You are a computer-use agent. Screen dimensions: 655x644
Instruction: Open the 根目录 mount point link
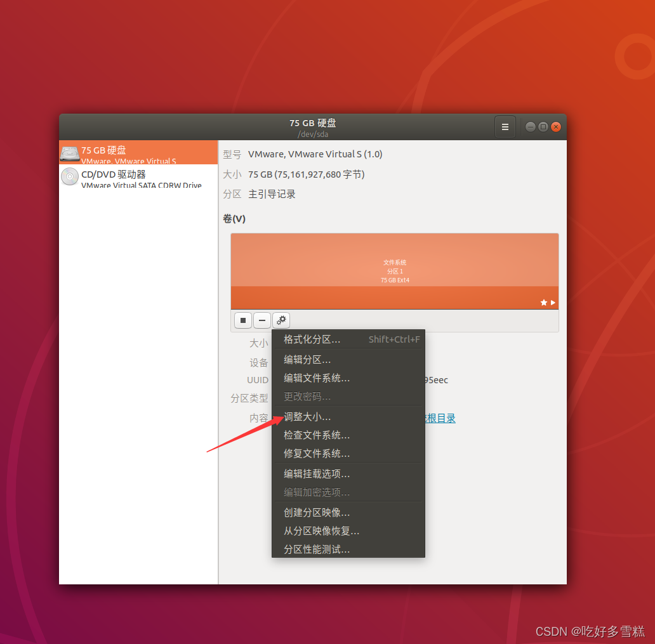coord(440,418)
